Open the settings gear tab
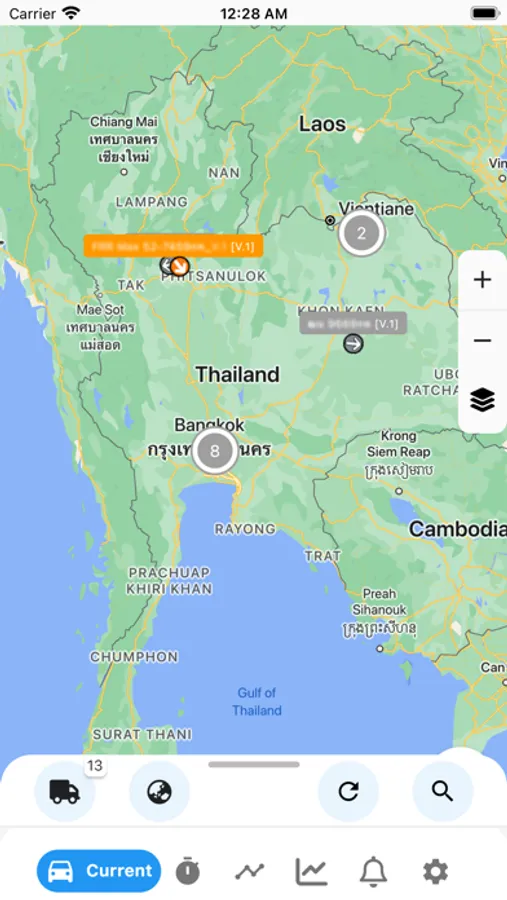 [x=436, y=872]
